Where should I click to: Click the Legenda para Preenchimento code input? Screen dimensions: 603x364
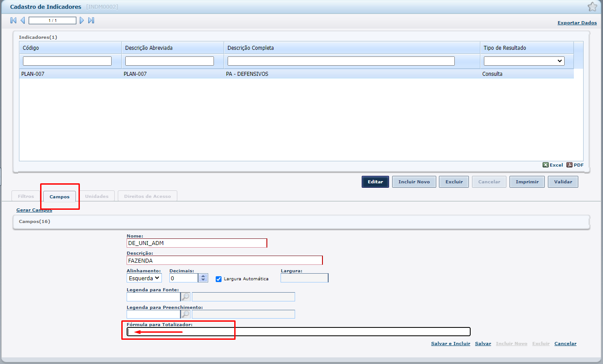point(154,314)
